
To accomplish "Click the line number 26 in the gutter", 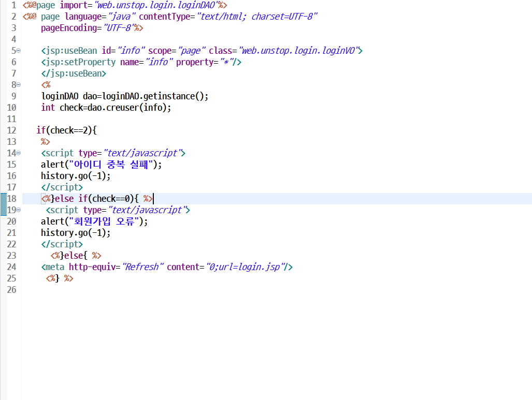I will pyautogui.click(x=11, y=290).
